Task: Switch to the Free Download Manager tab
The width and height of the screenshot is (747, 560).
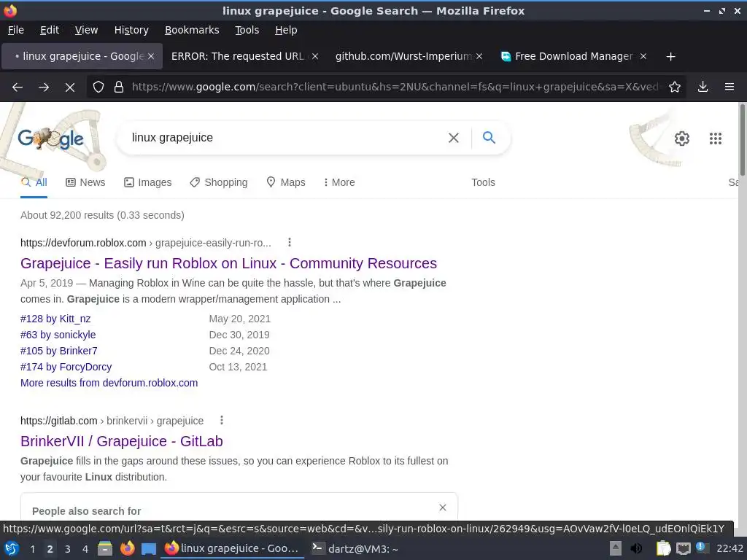Action: click(573, 56)
